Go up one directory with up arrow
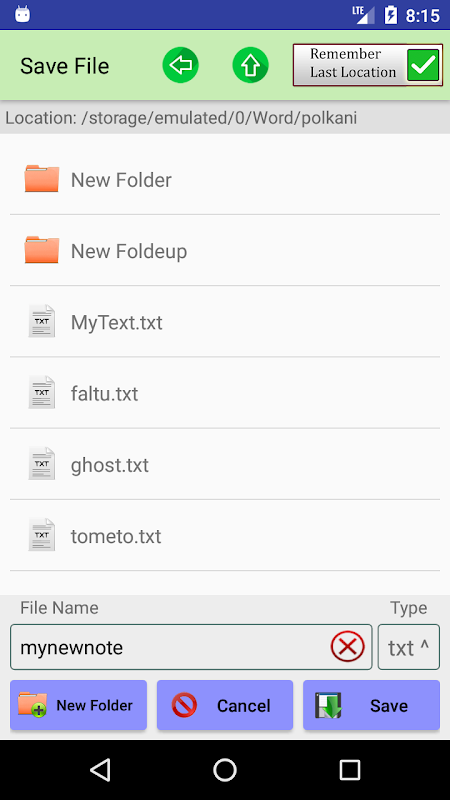 251,65
